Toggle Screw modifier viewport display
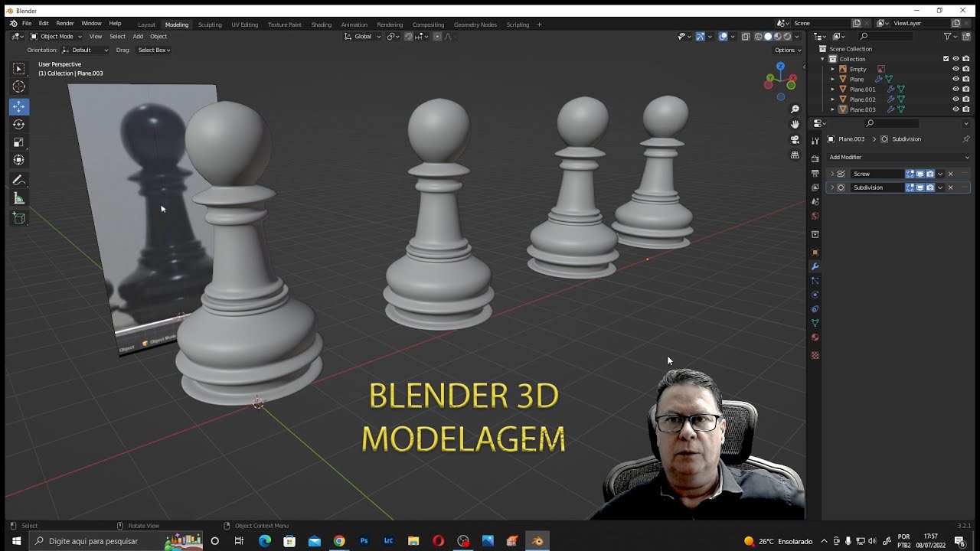Screen dimensions: 980x551 [920, 174]
